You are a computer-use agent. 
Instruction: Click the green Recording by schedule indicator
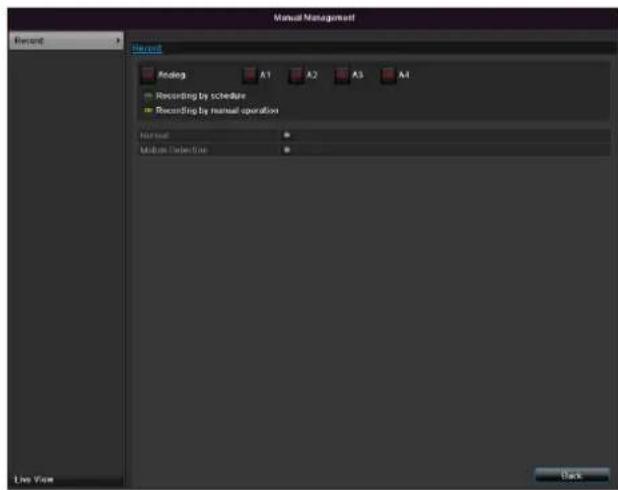[x=146, y=95]
